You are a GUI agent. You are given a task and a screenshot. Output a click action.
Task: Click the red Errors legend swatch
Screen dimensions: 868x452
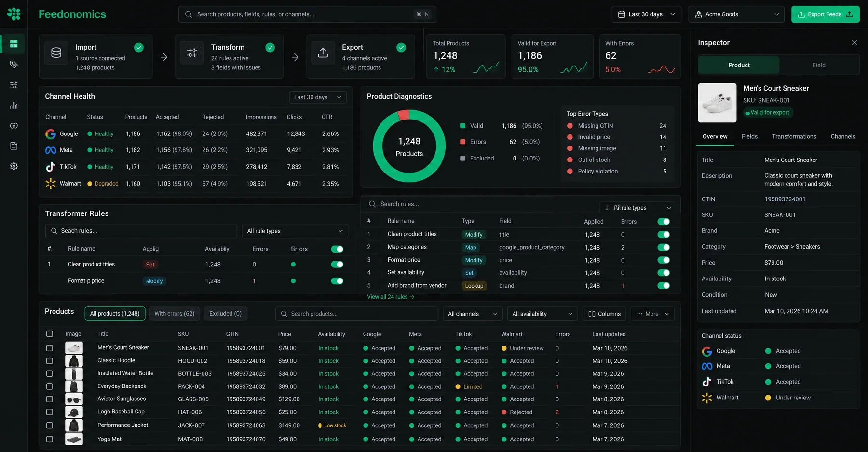462,142
